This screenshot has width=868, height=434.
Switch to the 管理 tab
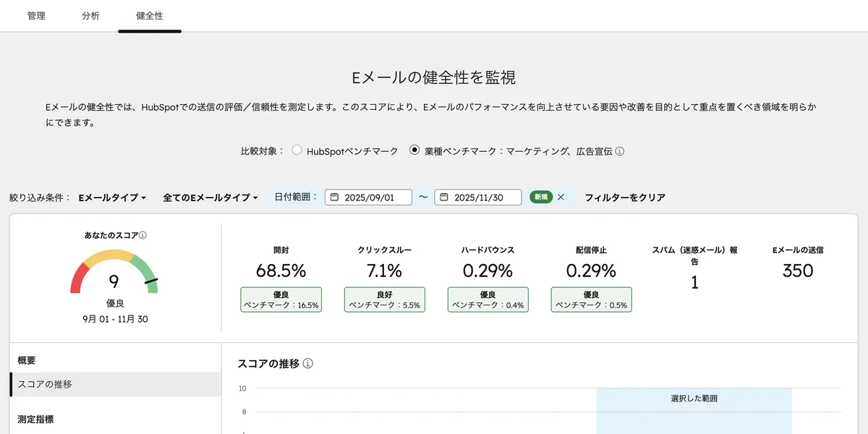[35, 15]
